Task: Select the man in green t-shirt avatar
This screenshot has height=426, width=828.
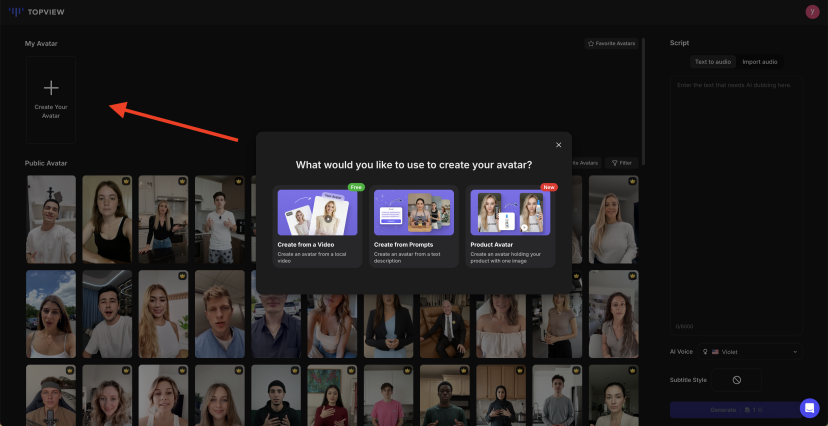Action: pos(445,395)
